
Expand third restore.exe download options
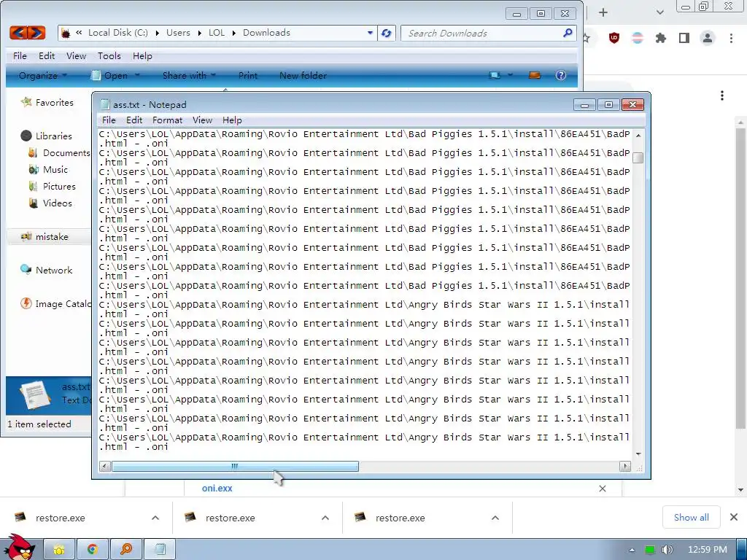(495, 518)
